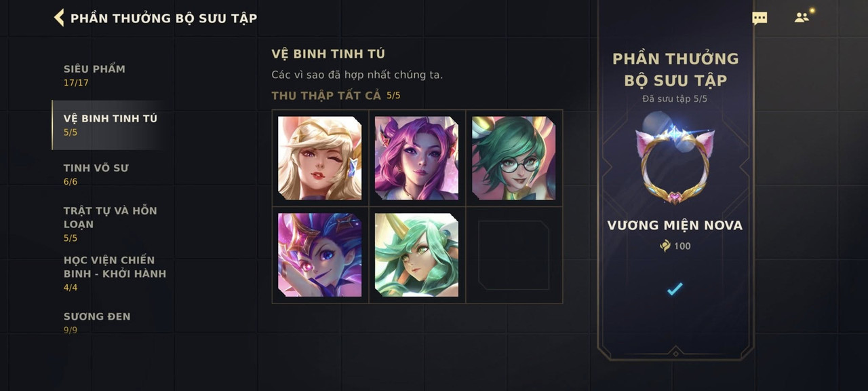Open the Trật Tự Và Hỗn Loạn collection
The image size is (868, 391).
pyautogui.click(x=111, y=224)
